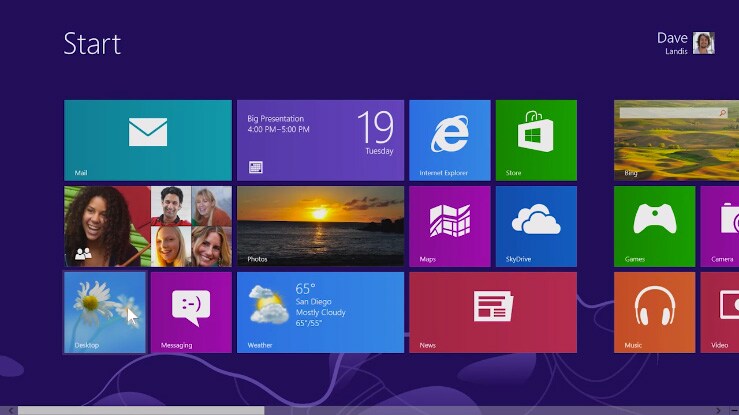This screenshot has height=415, width=739.
Task: Click the scrollbar left arrow
Action: [10, 411]
